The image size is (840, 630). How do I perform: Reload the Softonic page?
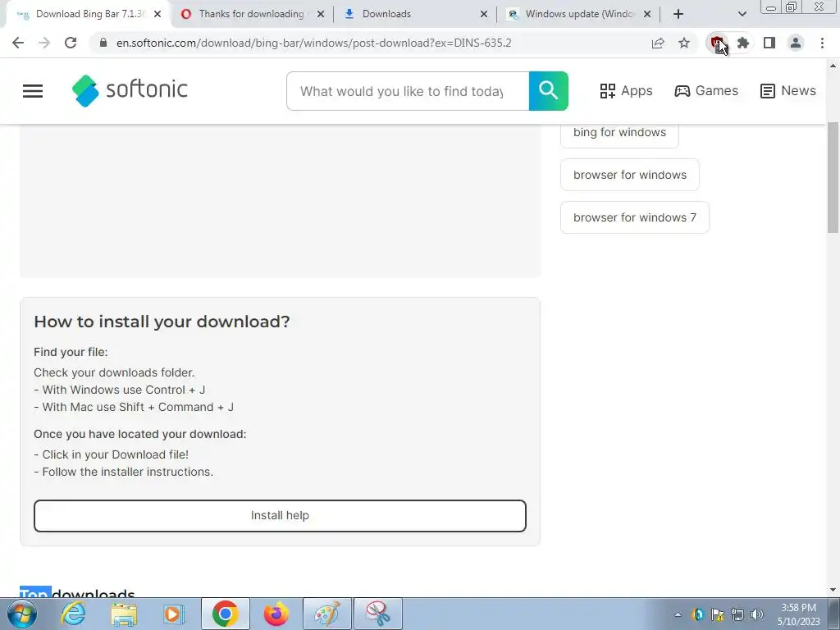[71, 43]
